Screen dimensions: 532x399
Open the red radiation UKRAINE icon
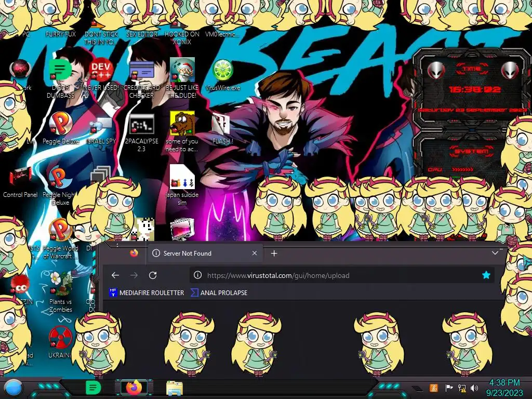60,337
